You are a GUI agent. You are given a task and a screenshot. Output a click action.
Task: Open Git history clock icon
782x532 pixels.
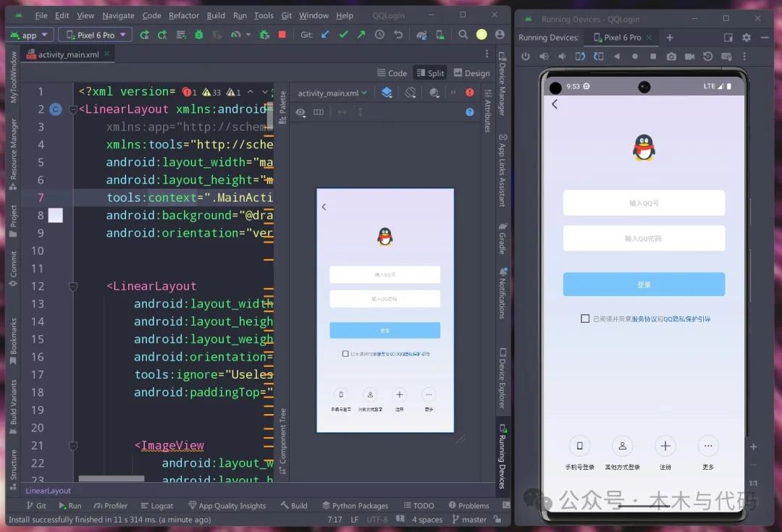[x=379, y=35]
